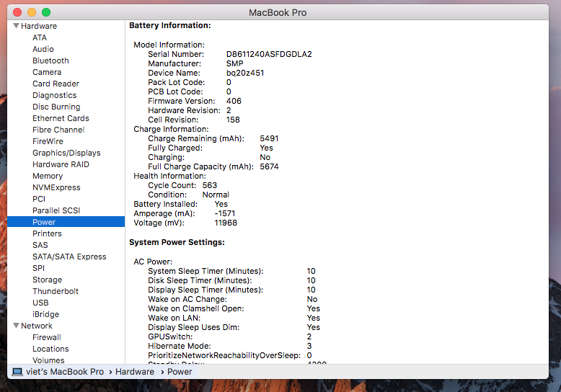Click the Battery Information heading
Screen dimensions: 561x392
pyautogui.click(x=170, y=25)
